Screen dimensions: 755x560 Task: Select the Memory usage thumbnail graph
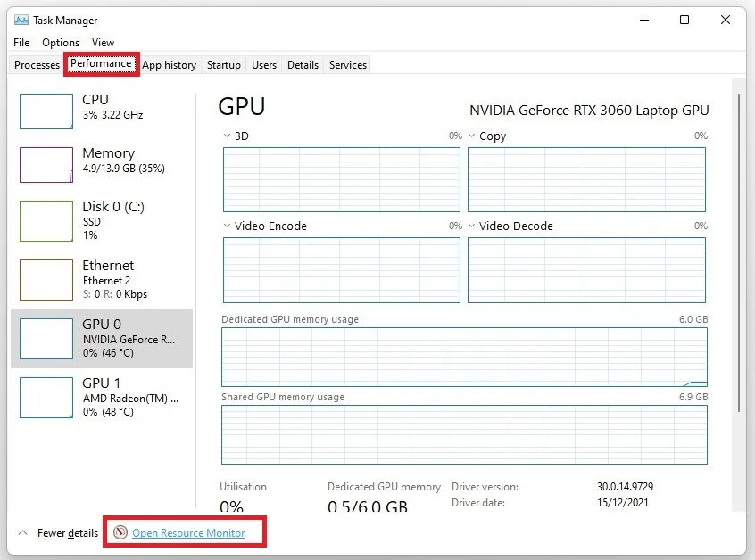click(x=46, y=165)
